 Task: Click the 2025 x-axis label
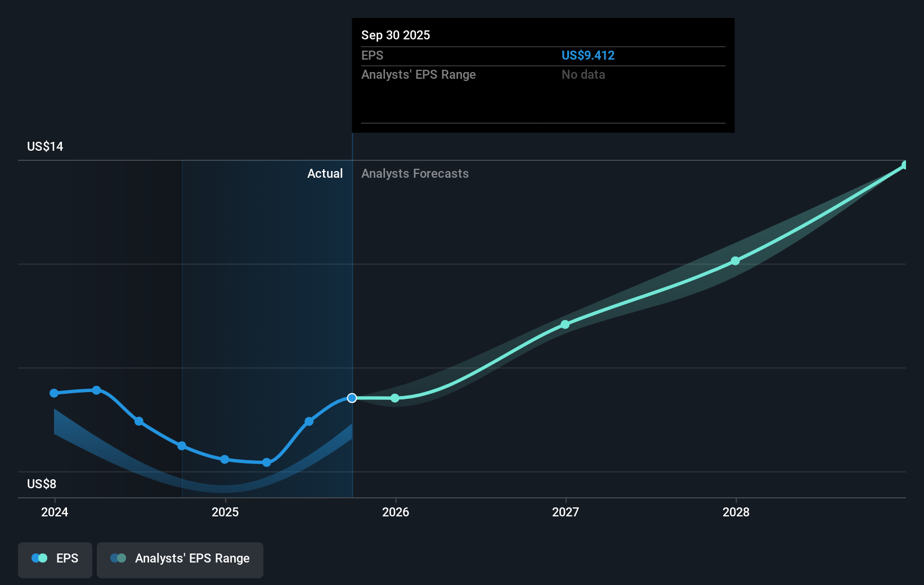click(x=225, y=512)
